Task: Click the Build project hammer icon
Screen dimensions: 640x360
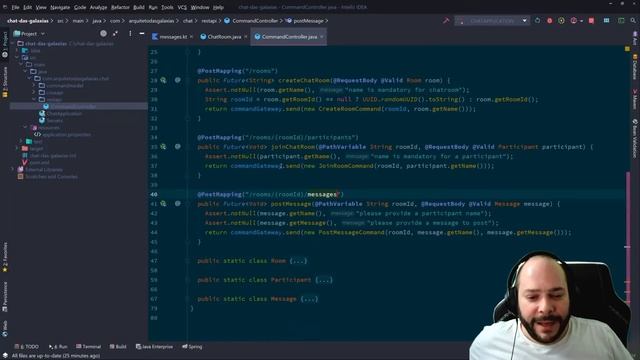Action: click(x=446, y=20)
